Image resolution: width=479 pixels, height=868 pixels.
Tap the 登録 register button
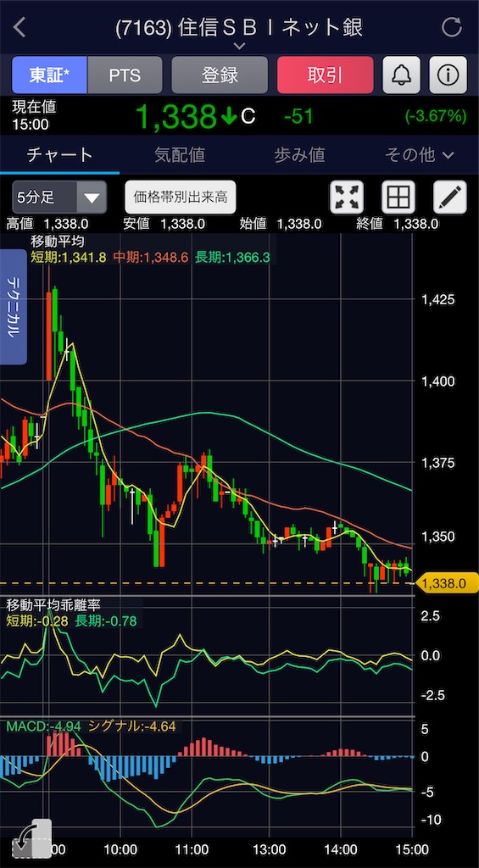click(x=220, y=75)
